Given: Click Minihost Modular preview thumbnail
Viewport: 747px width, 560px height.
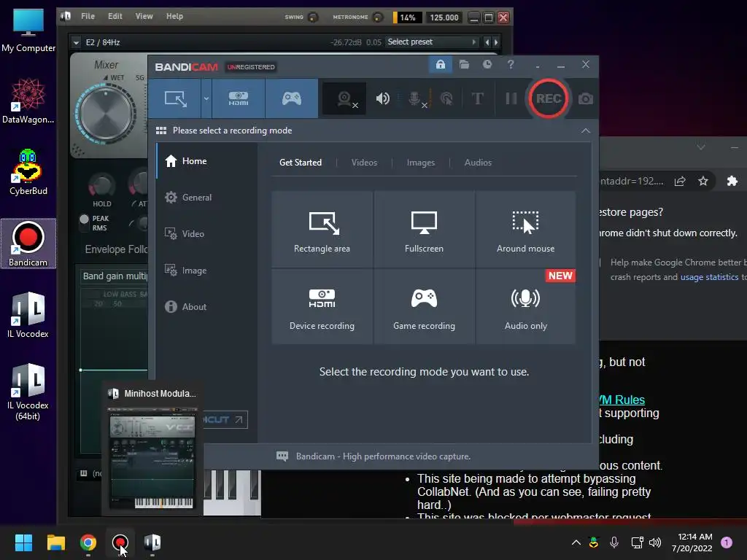Looking at the screenshot, I should 152,458.
